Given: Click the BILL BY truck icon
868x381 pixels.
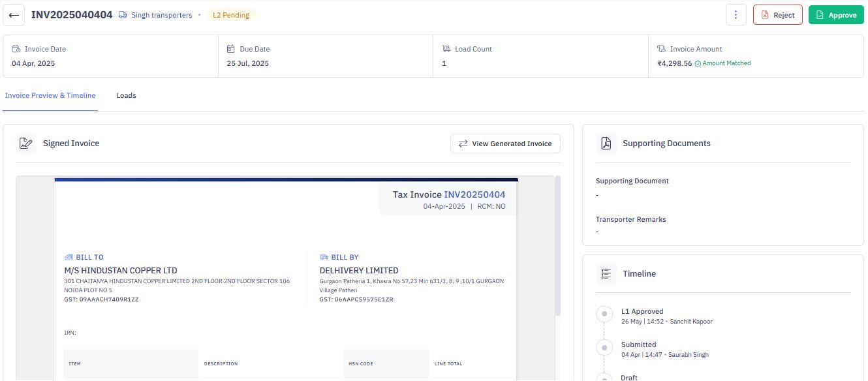Looking at the screenshot, I should [x=324, y=257].
